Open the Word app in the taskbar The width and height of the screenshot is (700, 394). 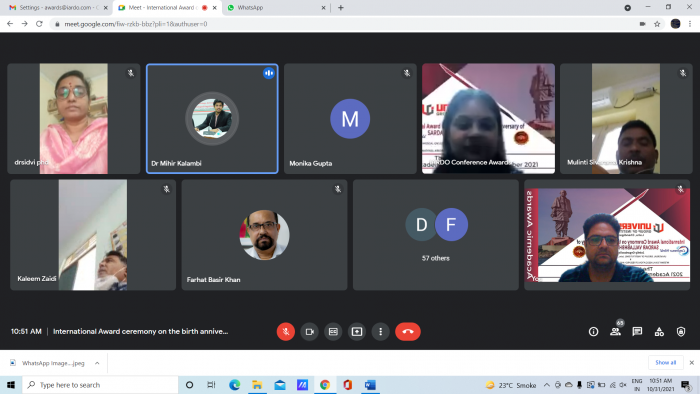coord(370,385)
